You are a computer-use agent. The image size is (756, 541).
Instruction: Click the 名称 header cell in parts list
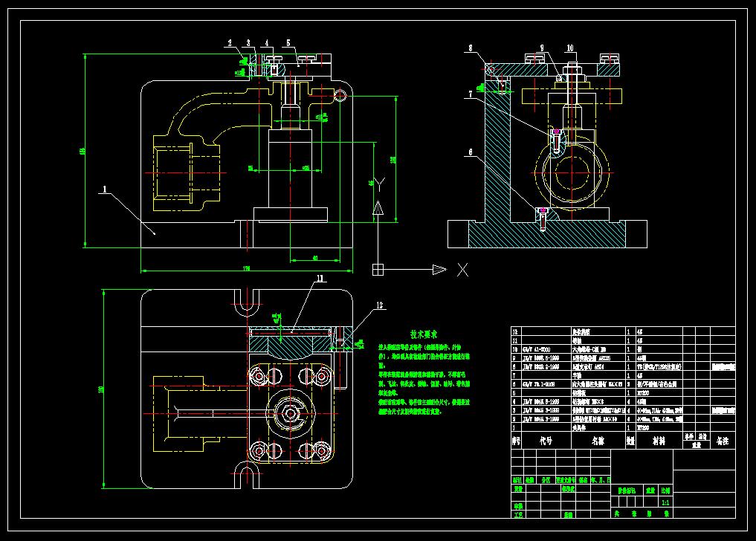(x=598, y=440)
